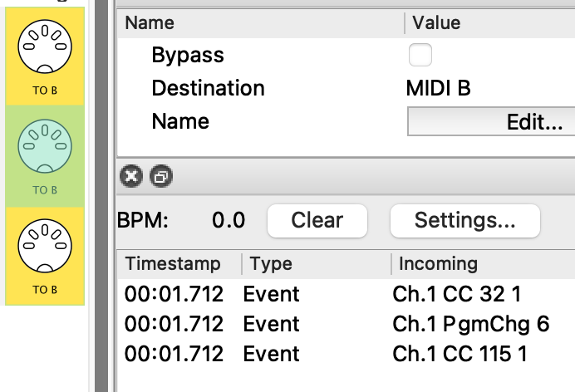Close the MIDI monitor panel
The height and width of the screenshot is (392, 575).
(131, 176)
